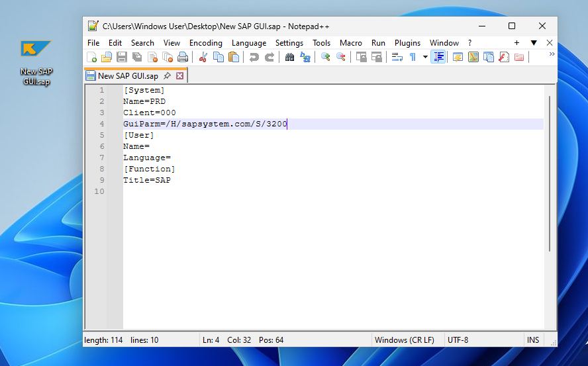Expand the Show All Characters dropdown arrow
The height and width of the screenshot is (366, 588).
[425, 58]
